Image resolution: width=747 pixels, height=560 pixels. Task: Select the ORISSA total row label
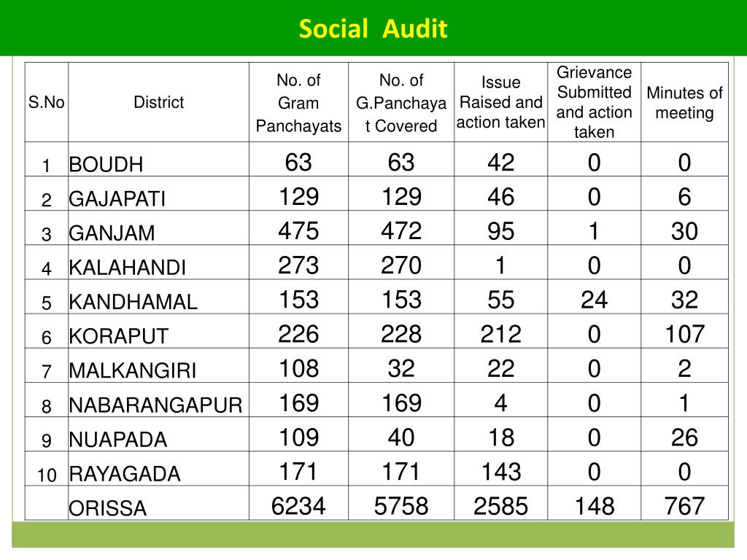108,508
